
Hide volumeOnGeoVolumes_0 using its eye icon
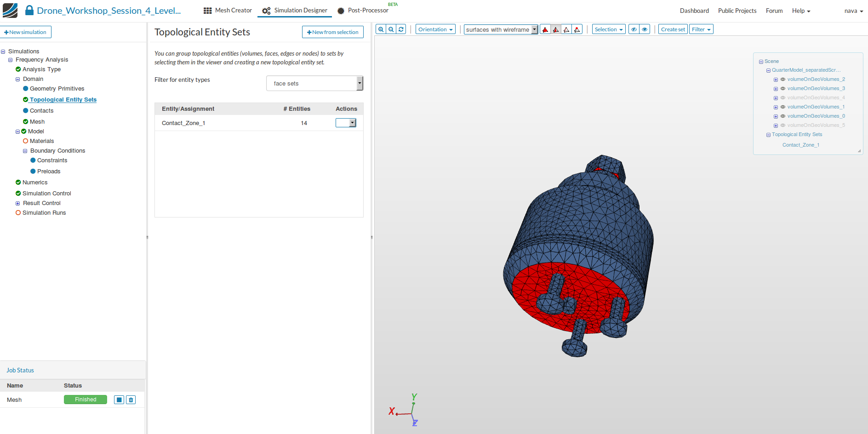click(783, 116)
